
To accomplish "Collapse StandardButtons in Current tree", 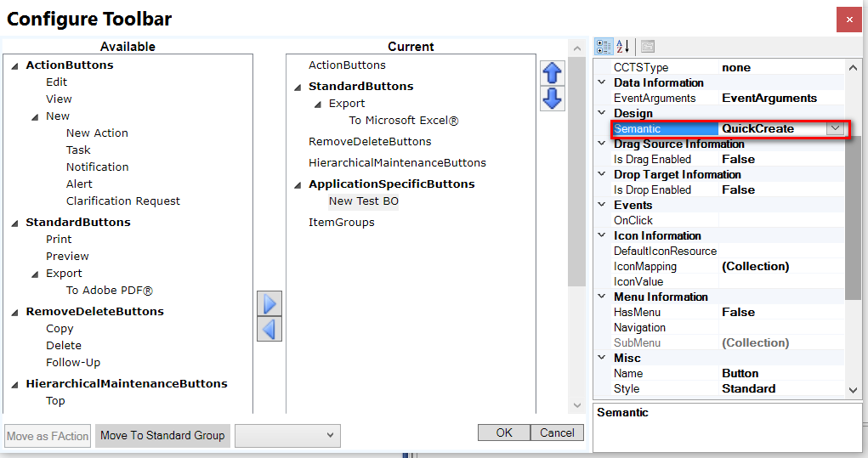I will [298, 87].
